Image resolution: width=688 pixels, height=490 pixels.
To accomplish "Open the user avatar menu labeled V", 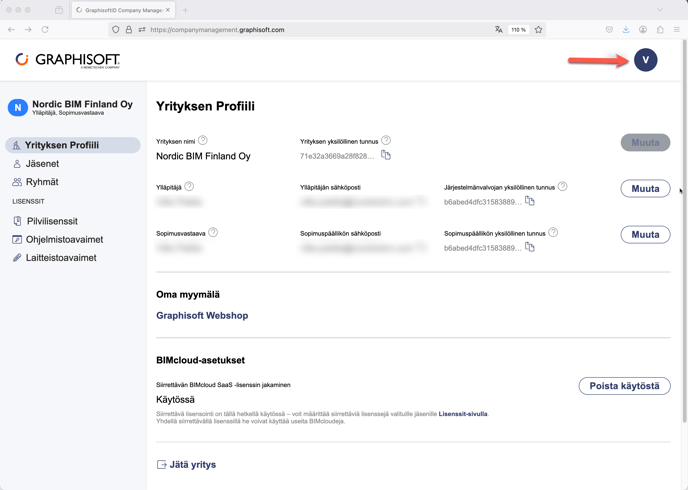I will [x=645, y=60].
